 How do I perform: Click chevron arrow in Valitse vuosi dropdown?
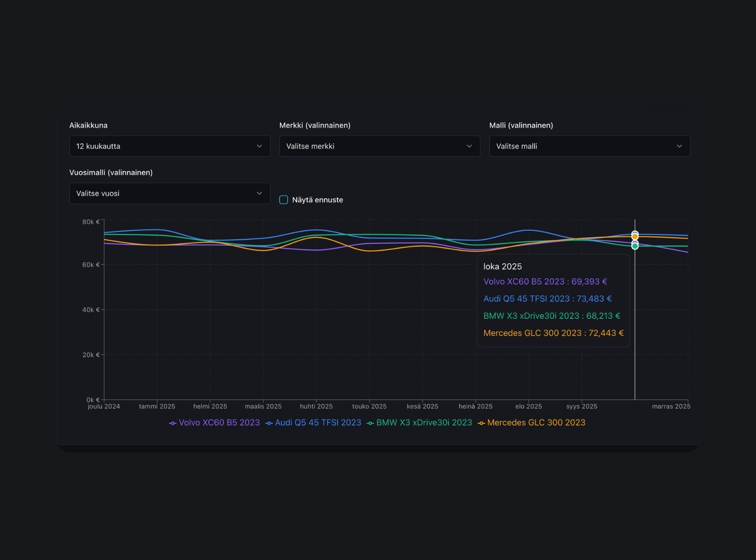[x=259, y=193]
